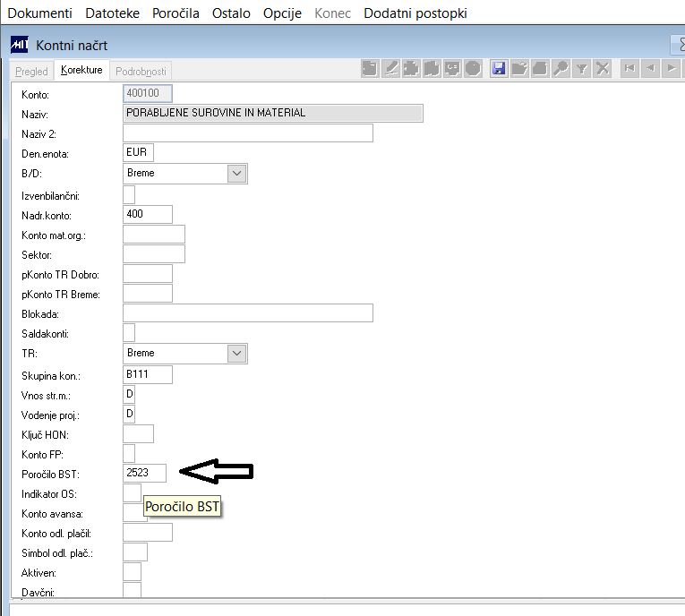Expand the B/D dropdown showing Breme
The image size is (685, 616).
[236, 174]
